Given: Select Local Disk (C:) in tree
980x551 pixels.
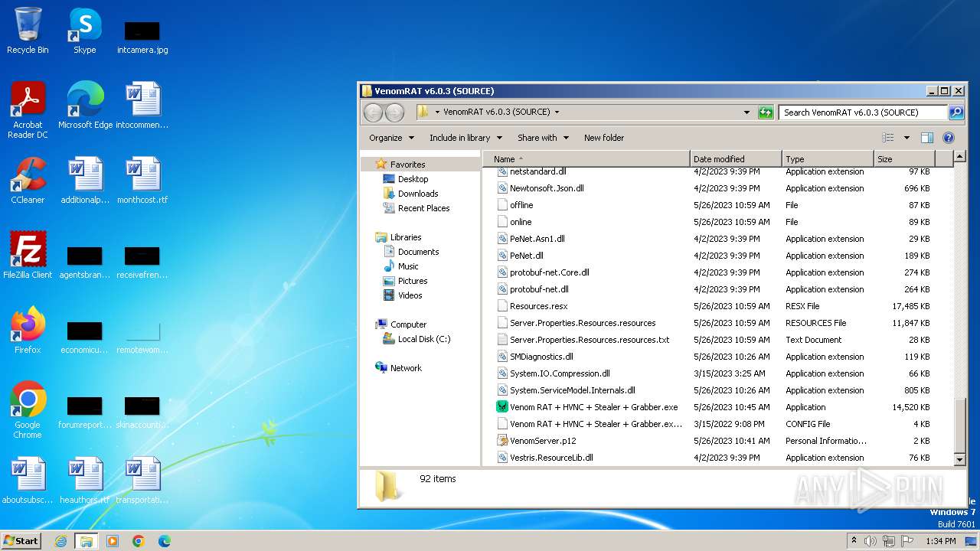Looking at the screenshot, I should point(423,338).
